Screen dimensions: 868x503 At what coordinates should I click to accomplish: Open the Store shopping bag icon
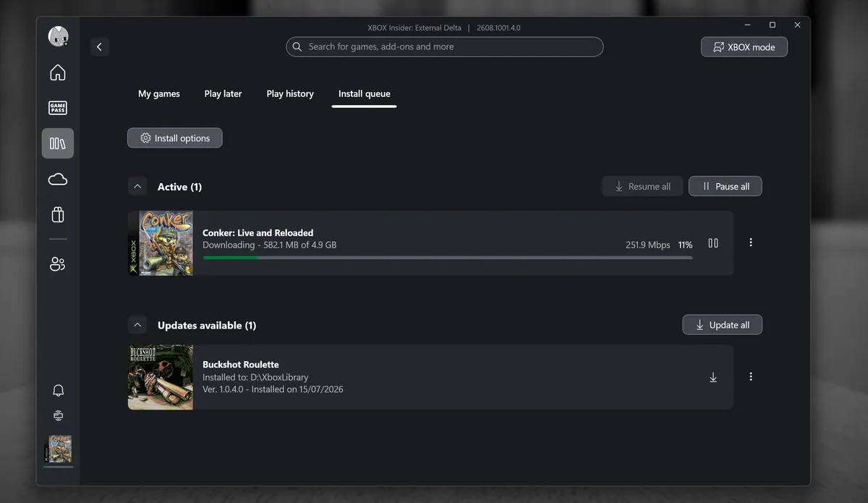point(58,215)
